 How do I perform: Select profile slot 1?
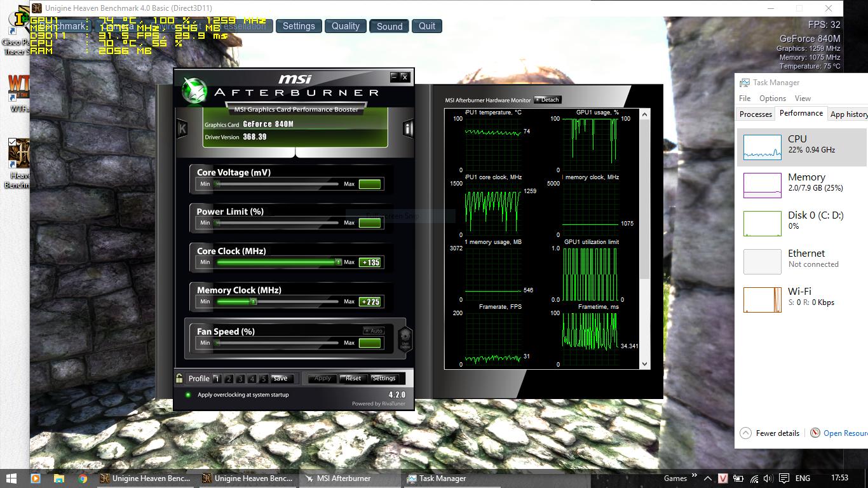(217, 379)
